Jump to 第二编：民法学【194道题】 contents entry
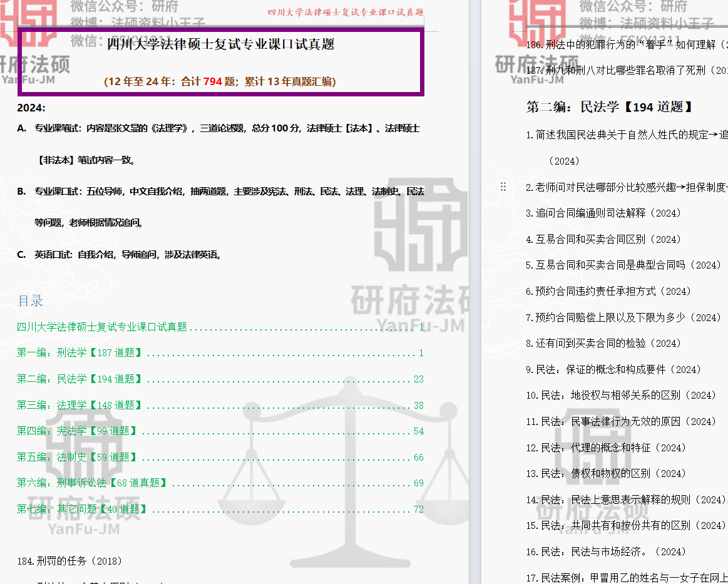The height and width of the screenshot is (584, 728). 220,379
